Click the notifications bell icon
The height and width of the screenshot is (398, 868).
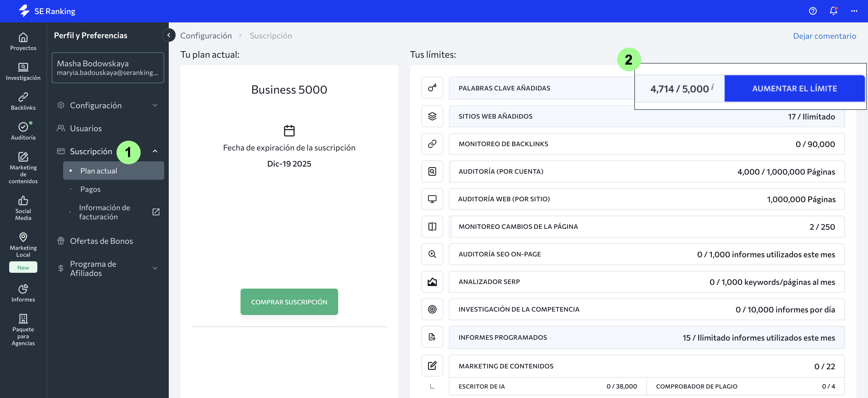pos(833,11)
